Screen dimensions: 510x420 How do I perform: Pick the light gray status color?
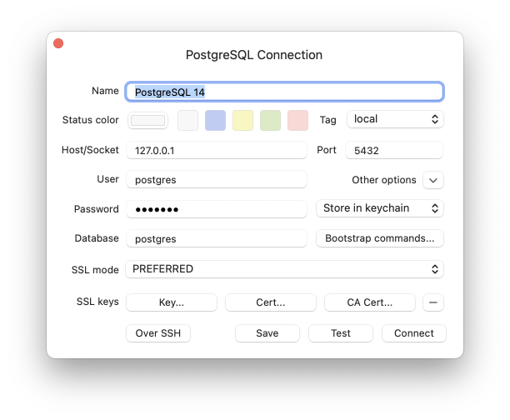[188, 120]
